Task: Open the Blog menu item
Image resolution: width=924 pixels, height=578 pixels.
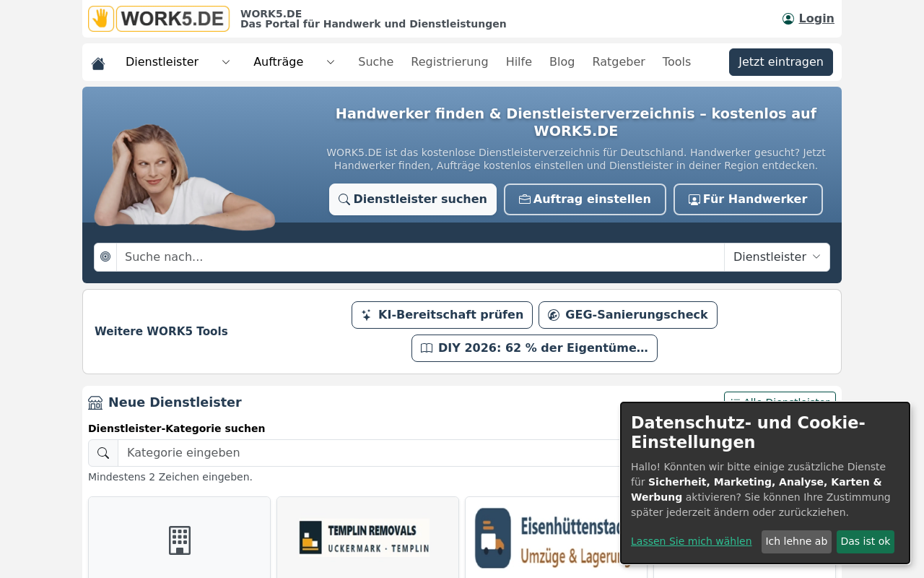Action: (562, 62)
